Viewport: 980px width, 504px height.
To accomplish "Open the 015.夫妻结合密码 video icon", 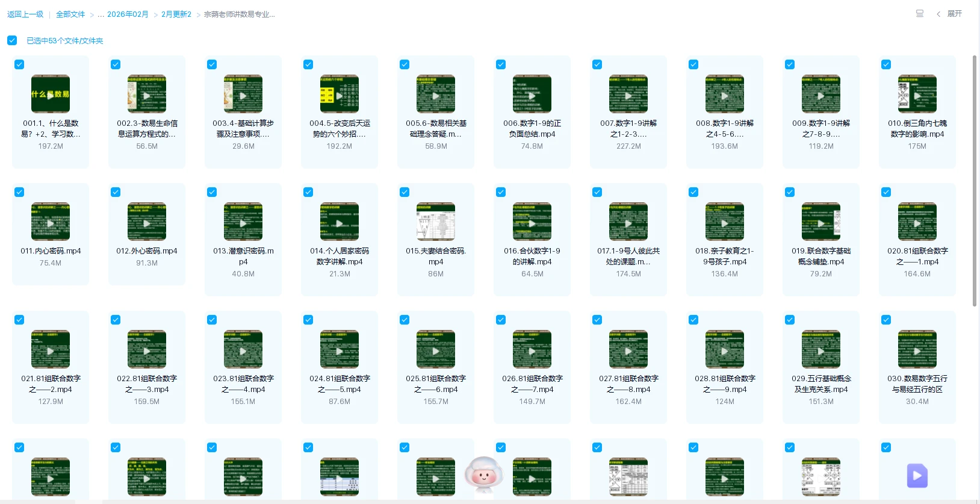I will tap(436, 222).
